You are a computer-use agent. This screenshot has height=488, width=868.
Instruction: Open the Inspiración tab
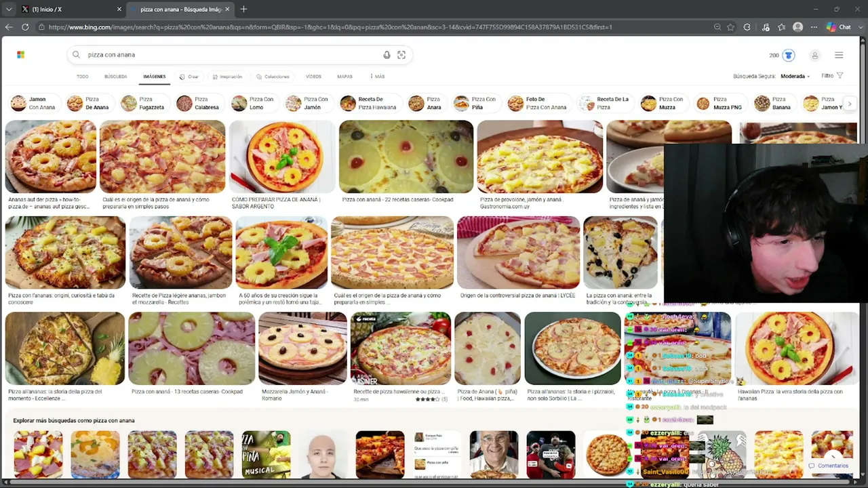[x=227, y=77]
